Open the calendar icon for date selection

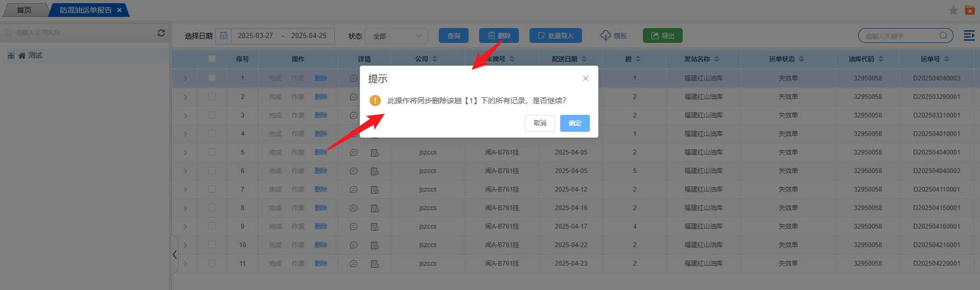pos(224,36)
